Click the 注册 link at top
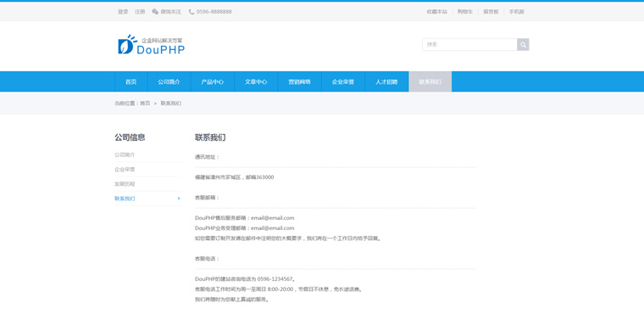Image resolution: width=644 pixels, height=314 pixels. coord(140,12)
